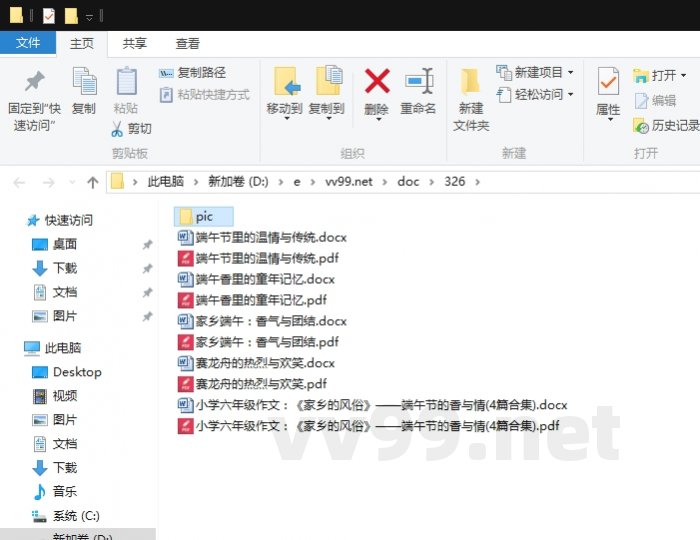The width and height of the screenshot is (700, 540).
Task: Click vv99.net in address path
Action: click(x=349, y=182)
